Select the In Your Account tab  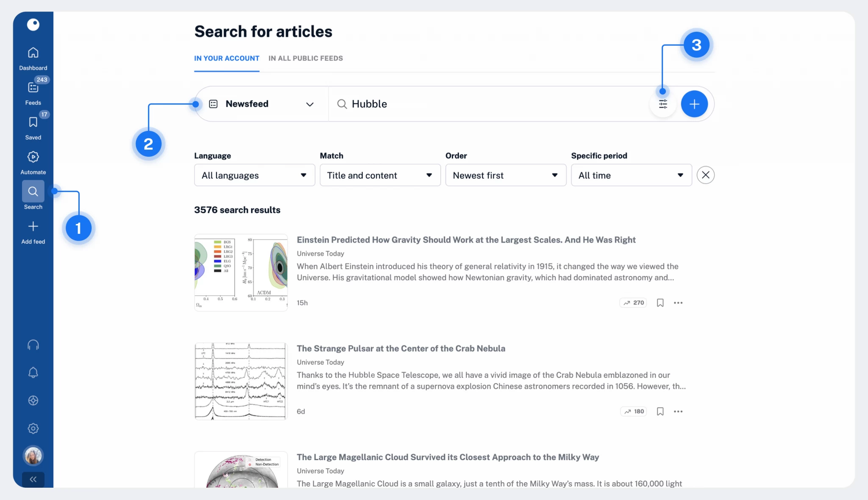(226, 58)
